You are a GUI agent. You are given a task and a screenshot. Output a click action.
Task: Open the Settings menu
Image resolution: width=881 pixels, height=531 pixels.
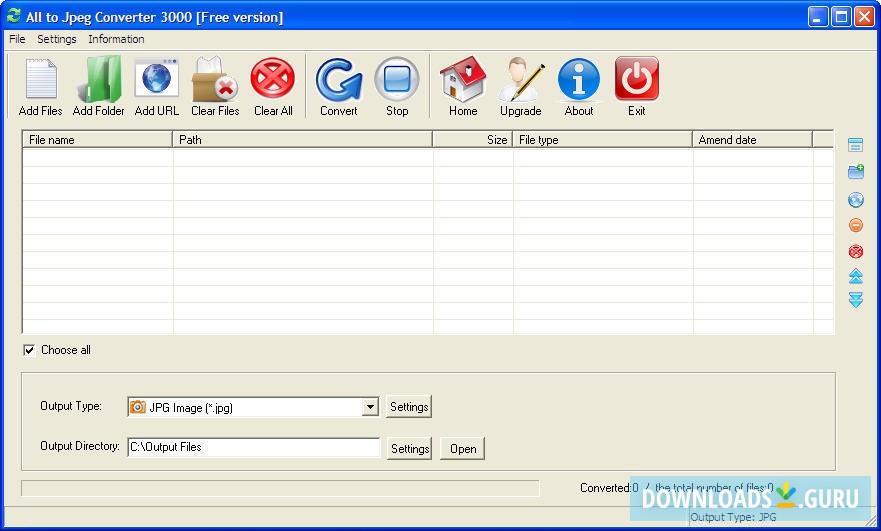click(x=57, y=39)
